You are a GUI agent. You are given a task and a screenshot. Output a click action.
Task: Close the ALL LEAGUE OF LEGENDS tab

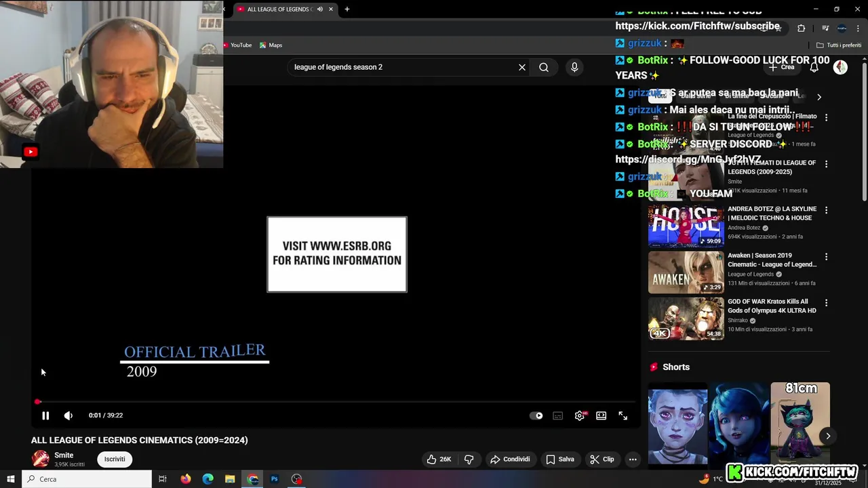point(331,9)
